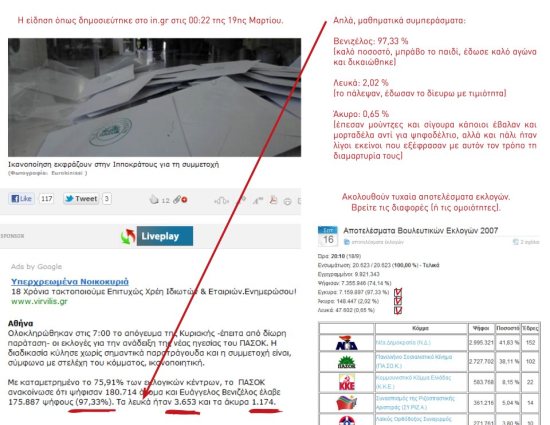Click the Twitter Tweet button
The image size is (550, 425).
(x=81, y=199)
